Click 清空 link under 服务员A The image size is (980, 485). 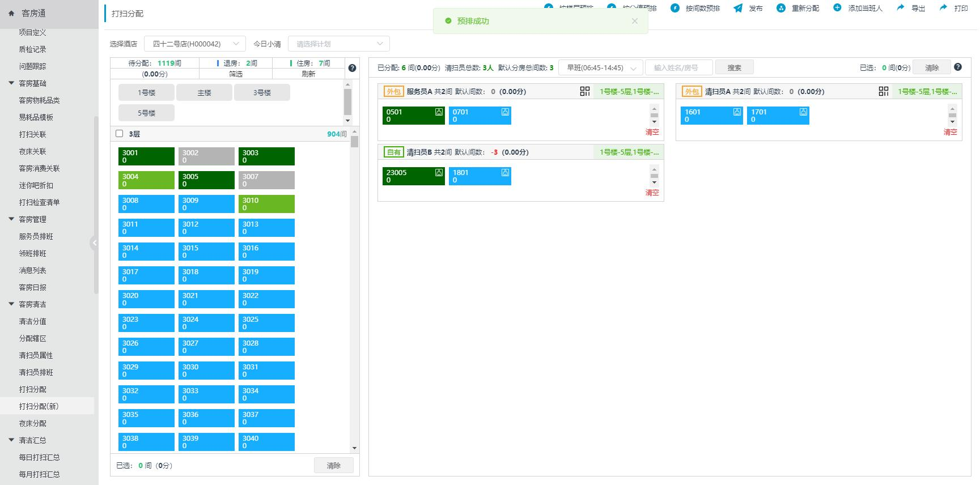[652, 132]
